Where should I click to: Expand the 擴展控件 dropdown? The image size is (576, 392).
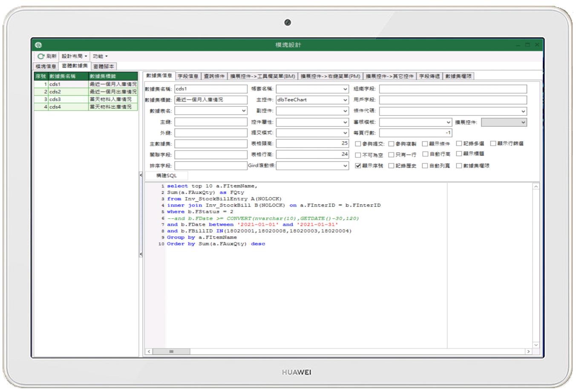click(523, 122)
